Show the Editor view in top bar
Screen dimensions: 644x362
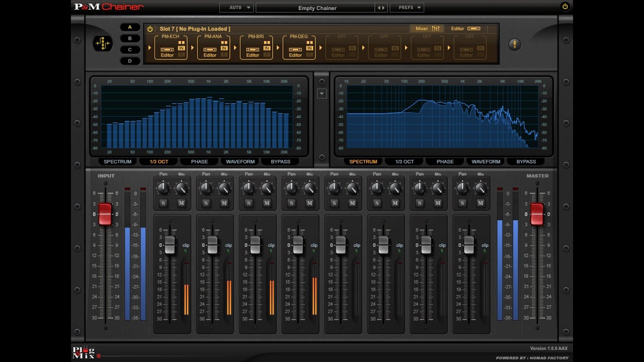(x=465, y=29)
